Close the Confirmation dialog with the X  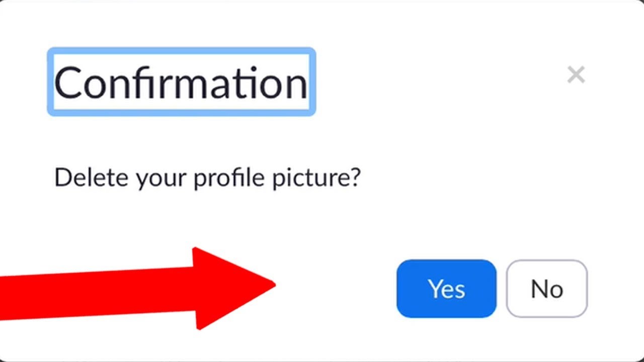(x=576, y=75)
